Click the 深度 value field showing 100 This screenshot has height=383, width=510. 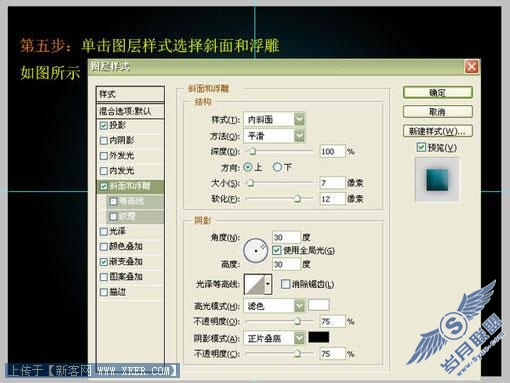332,152
